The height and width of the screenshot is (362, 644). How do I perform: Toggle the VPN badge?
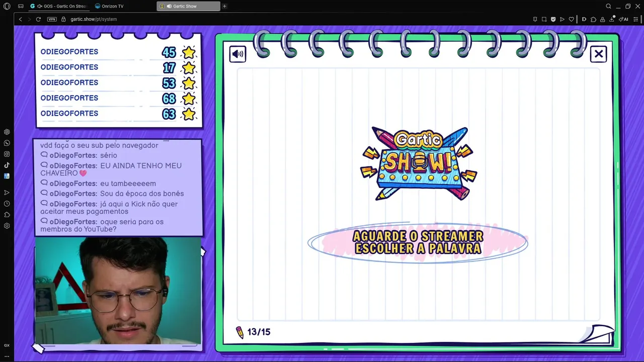[52, 19]
